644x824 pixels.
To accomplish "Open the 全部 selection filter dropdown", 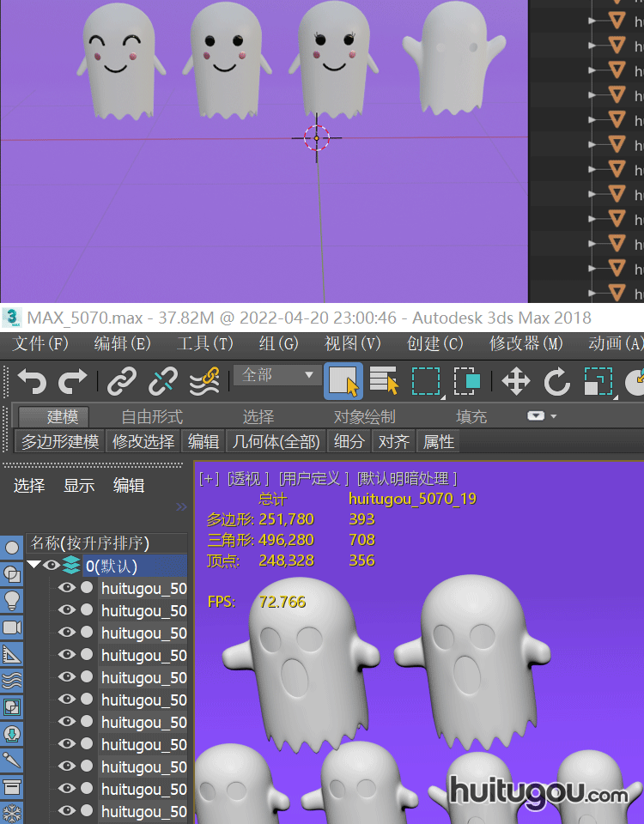I will pos(276,375).
